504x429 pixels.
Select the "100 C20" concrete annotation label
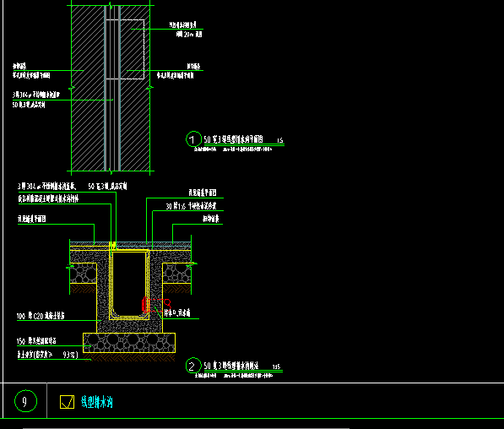point(41,316)
